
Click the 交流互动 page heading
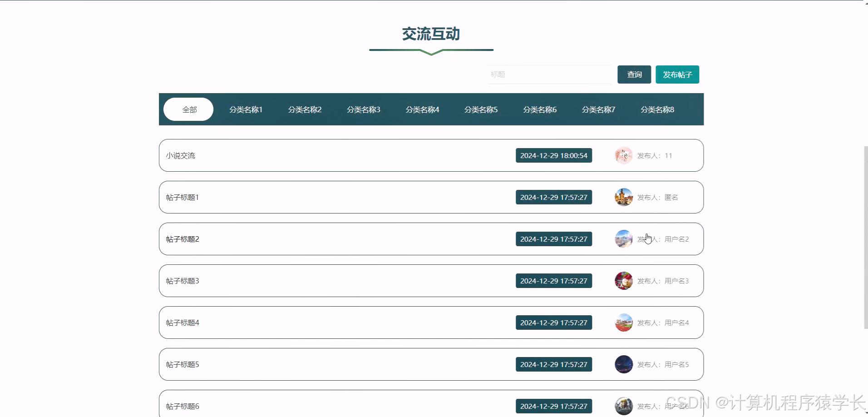point(431,34)
